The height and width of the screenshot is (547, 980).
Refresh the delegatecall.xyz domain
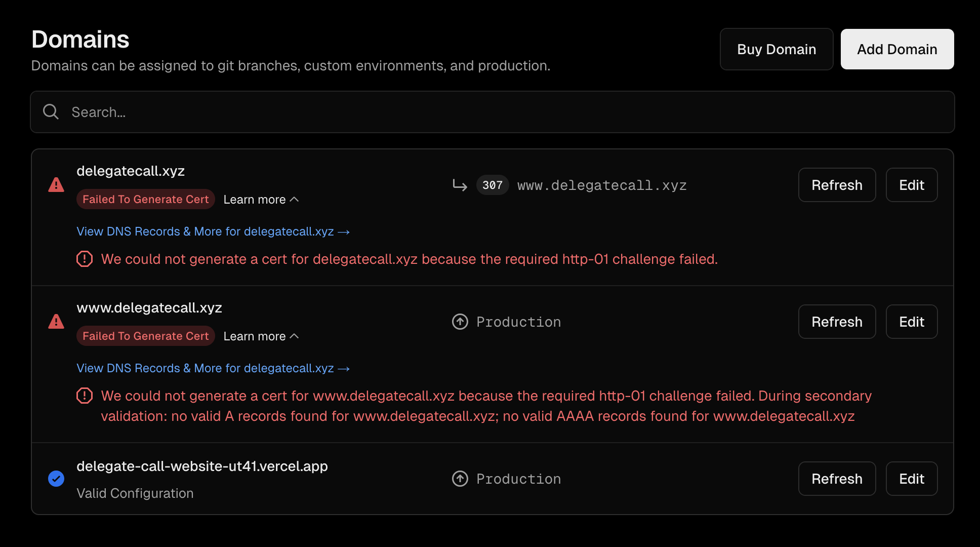(836, 185)
